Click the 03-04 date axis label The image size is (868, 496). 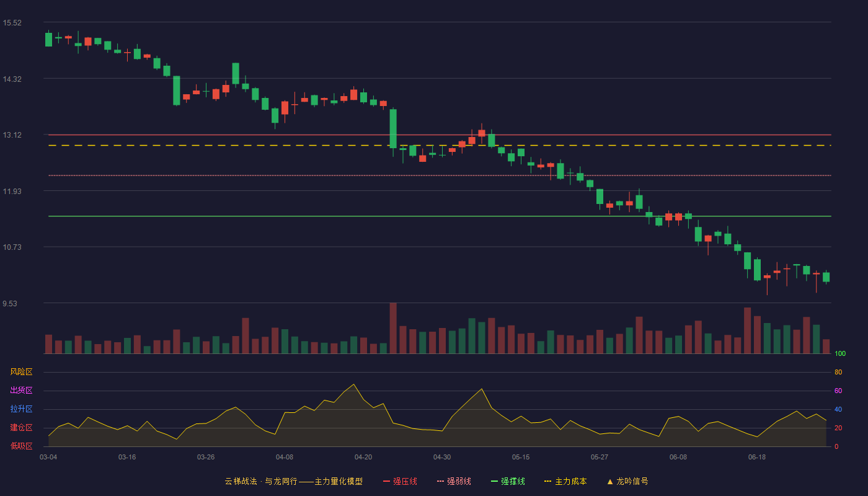pos(48,457)
